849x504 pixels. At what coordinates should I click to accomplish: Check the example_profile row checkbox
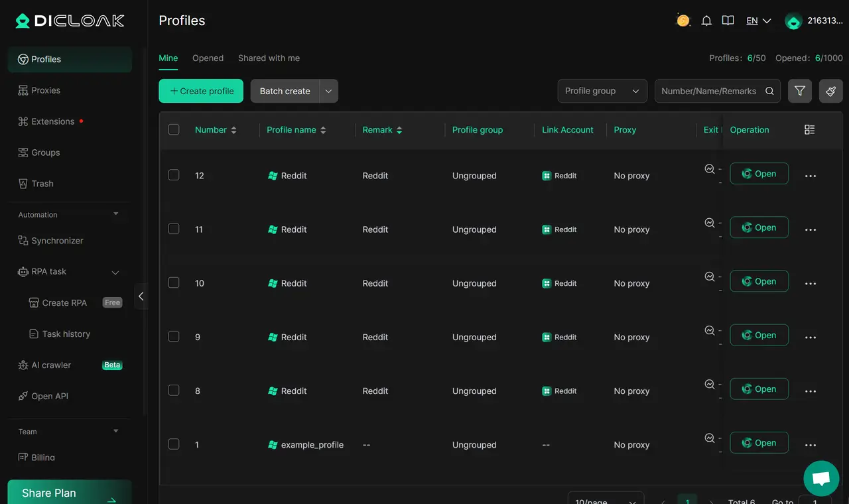pyautogui.click(x=174, y=444)
